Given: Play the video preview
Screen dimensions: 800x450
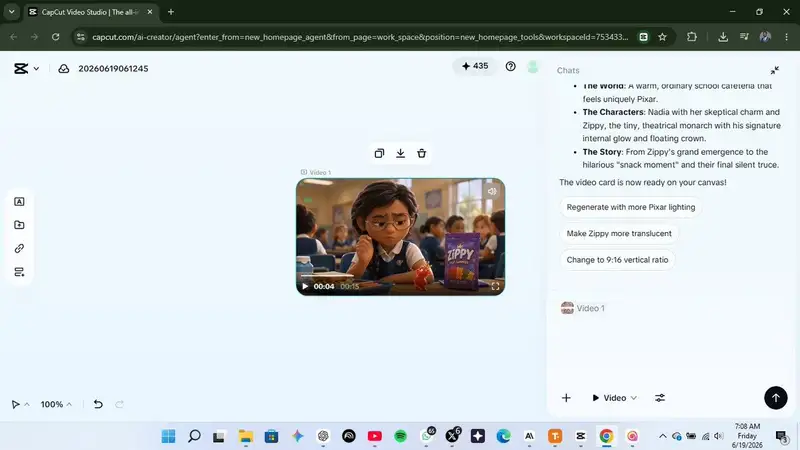Looking at the screenshot, I should [x=305, y=286].
